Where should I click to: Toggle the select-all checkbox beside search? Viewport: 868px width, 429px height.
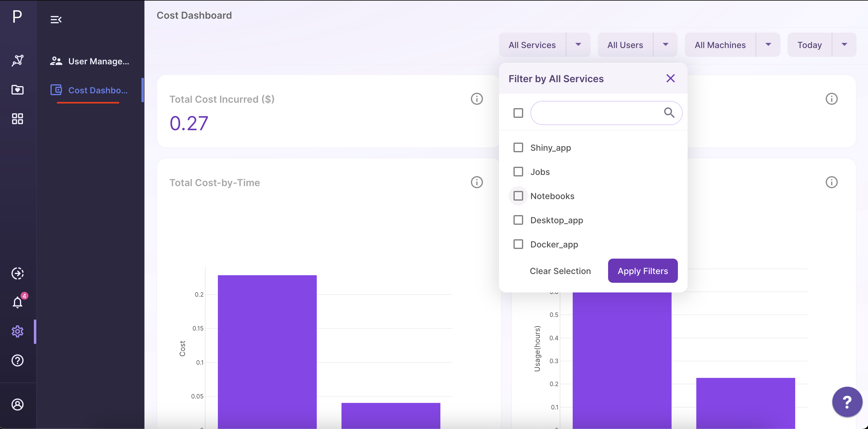pyautogui.click(x=518, y=113)
